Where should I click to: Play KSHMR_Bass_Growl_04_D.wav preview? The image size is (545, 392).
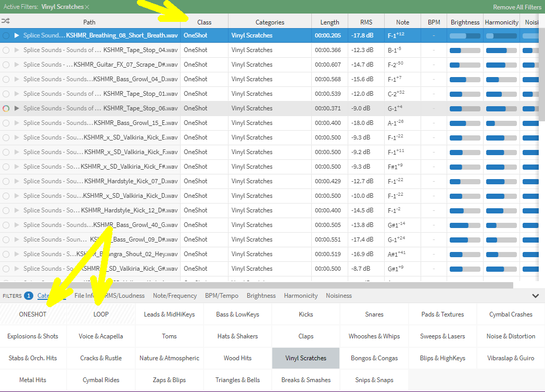[x=16, y=79]
